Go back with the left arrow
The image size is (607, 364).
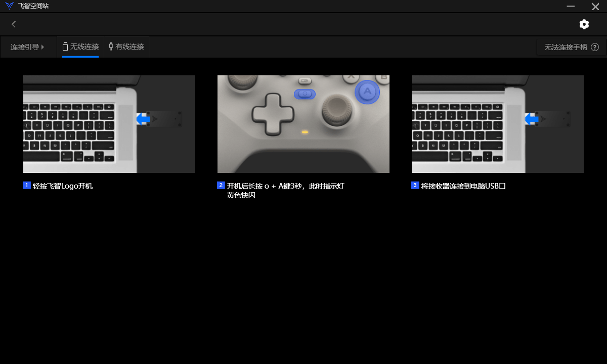[14, 24]
